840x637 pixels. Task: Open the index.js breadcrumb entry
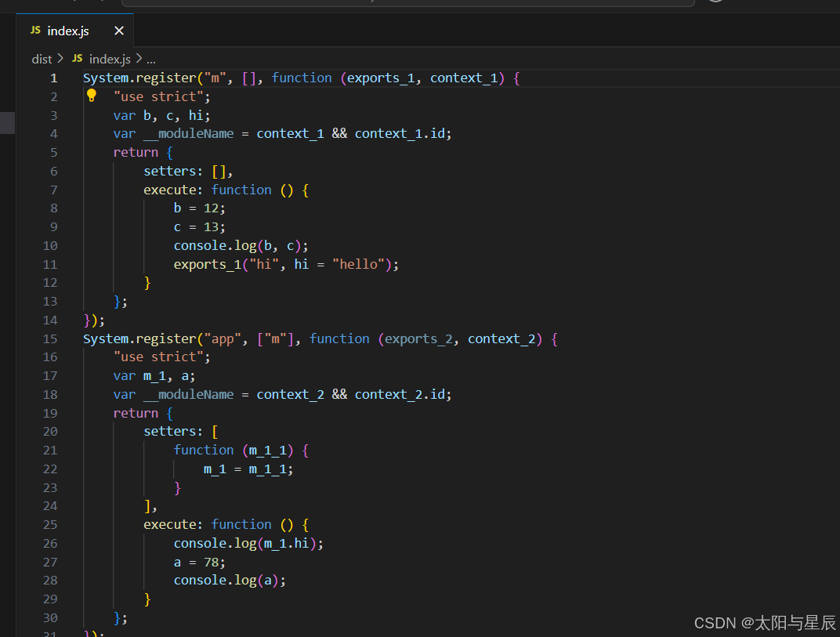[110, 59]
